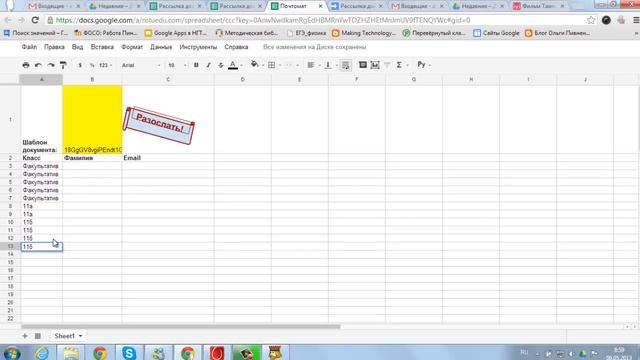Toggle italic formatting

click(208, 65)
